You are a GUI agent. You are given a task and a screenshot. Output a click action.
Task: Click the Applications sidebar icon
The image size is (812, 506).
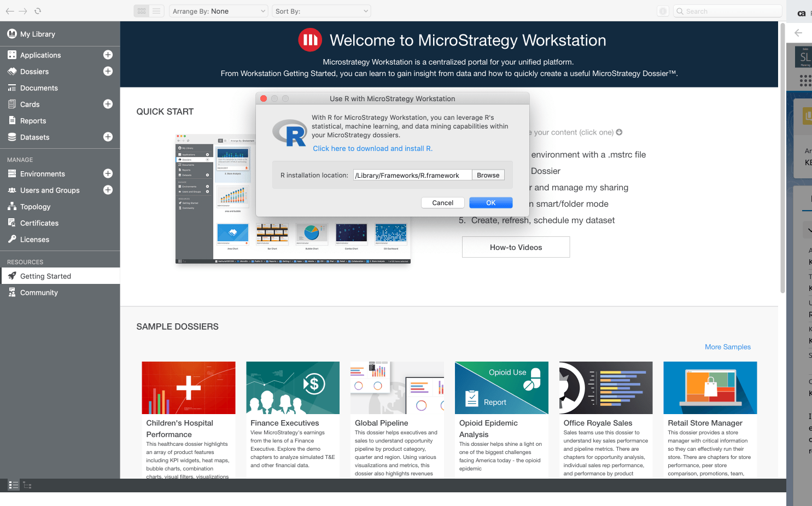[12, 55]
